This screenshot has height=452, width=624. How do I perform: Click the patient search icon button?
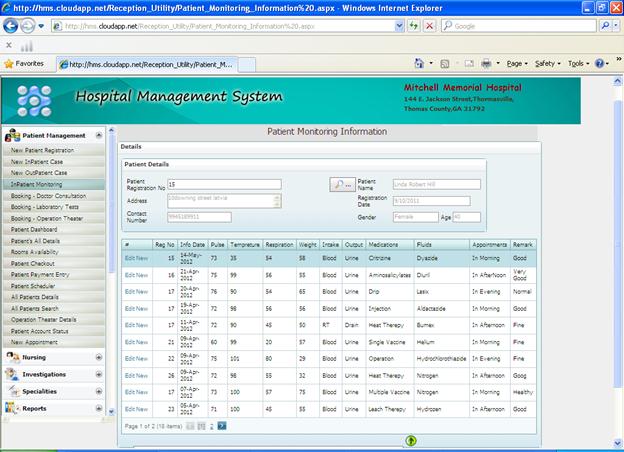point(341,185)
